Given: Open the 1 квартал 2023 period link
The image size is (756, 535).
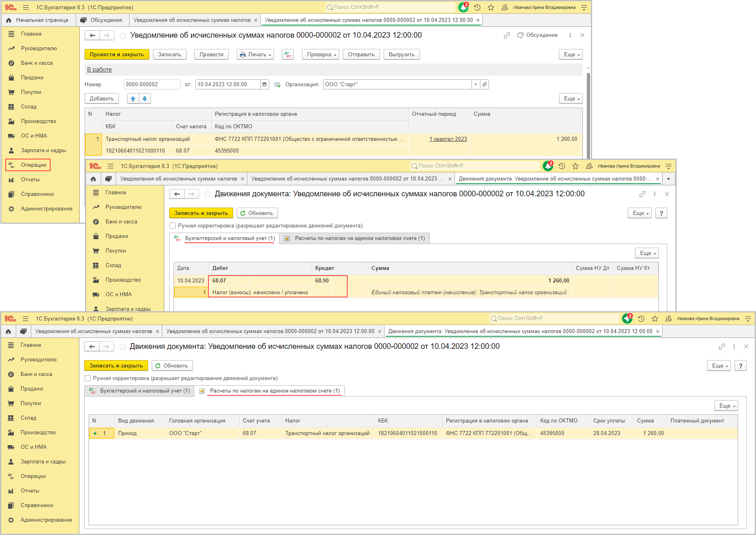Looking at the screenshot, I should click(x=448, y=139).
